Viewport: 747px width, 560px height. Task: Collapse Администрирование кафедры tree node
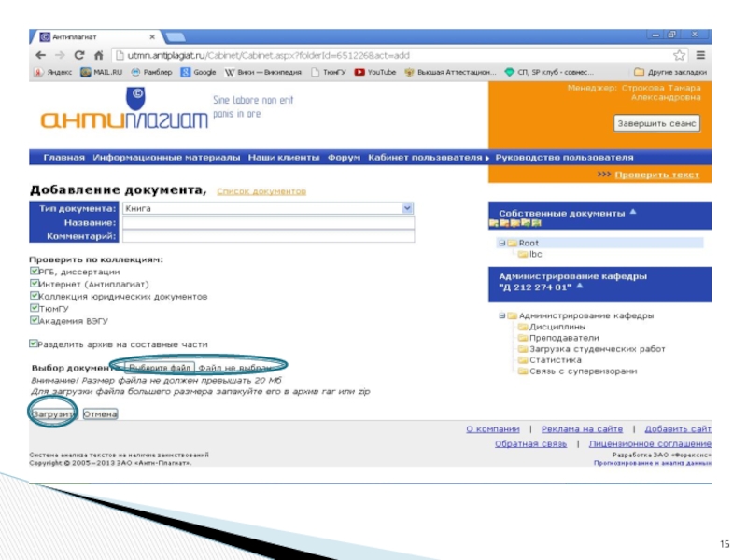point(501,315)
